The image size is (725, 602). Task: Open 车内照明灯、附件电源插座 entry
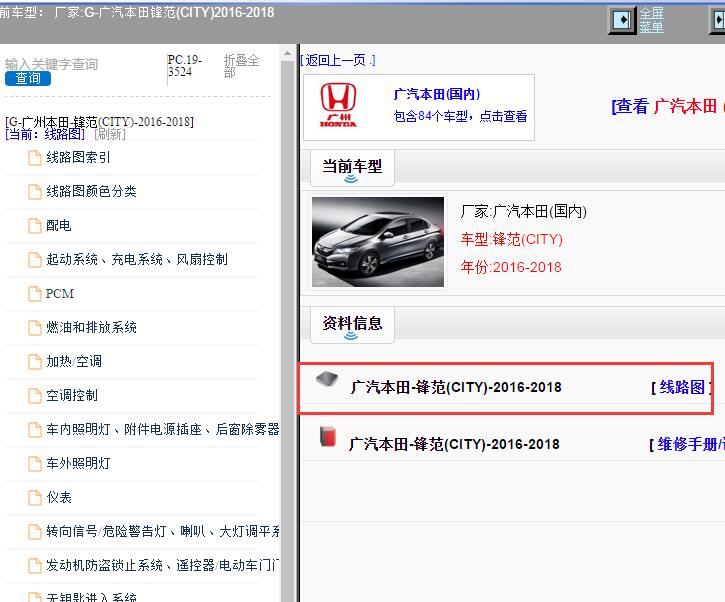(163, 430)
